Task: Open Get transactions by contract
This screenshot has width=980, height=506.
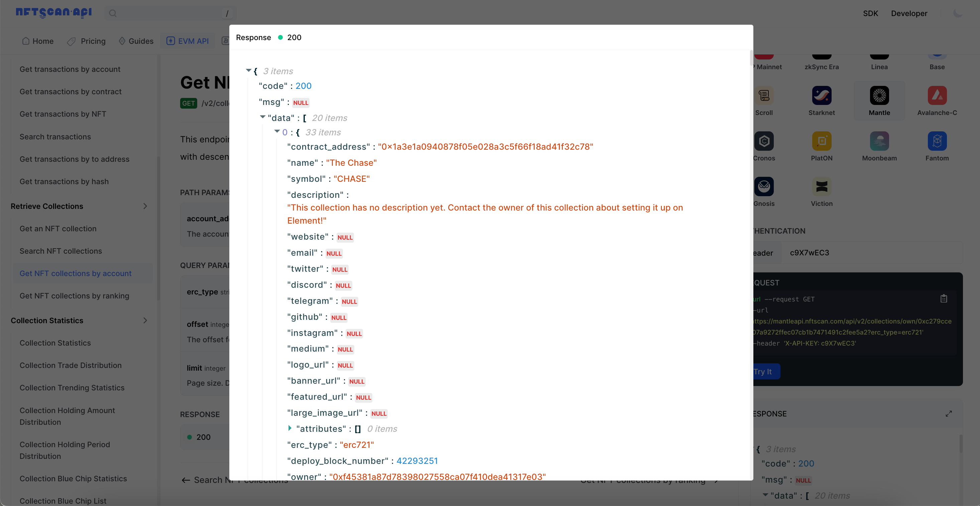Action: click(x=71, y=92)
